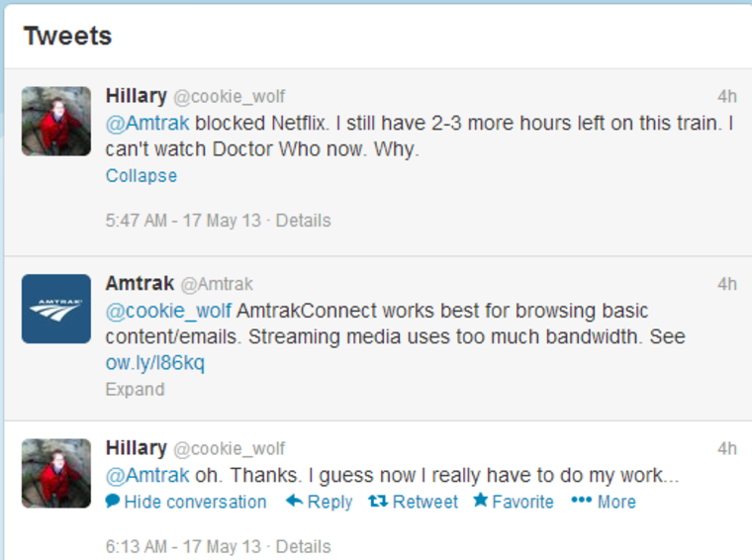The height and width of the screenshot is (560, 752).
Task: Open the Amtrak logo avatar
Action: (56, 309)
